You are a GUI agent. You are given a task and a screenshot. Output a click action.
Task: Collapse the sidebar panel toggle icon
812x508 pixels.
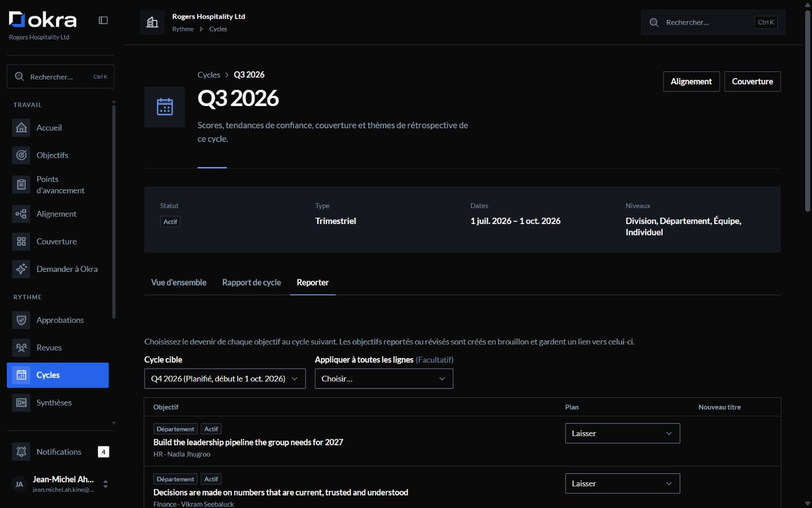pos(103,20)
